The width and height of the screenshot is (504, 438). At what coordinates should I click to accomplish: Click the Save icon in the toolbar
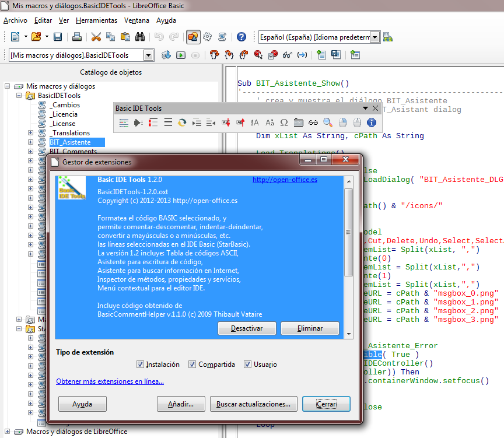[x=58, y=37]
